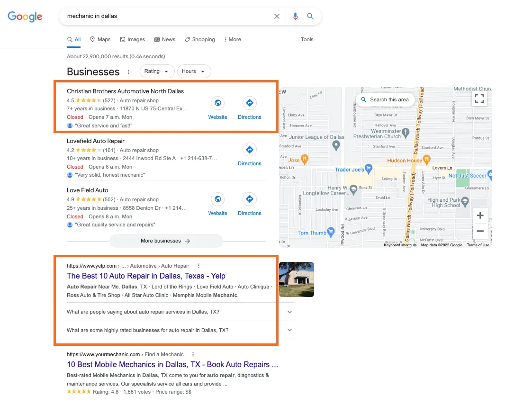Viewport: 532px width, 405px height.
Task: Click Junior League of Dallas map pin
Action: pos(336,145)
